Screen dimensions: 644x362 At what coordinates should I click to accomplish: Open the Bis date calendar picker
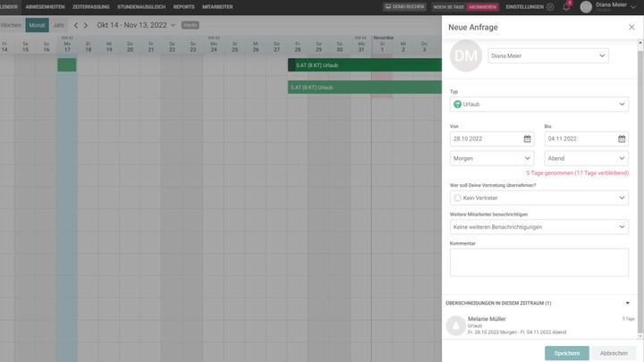pos(622,139)
